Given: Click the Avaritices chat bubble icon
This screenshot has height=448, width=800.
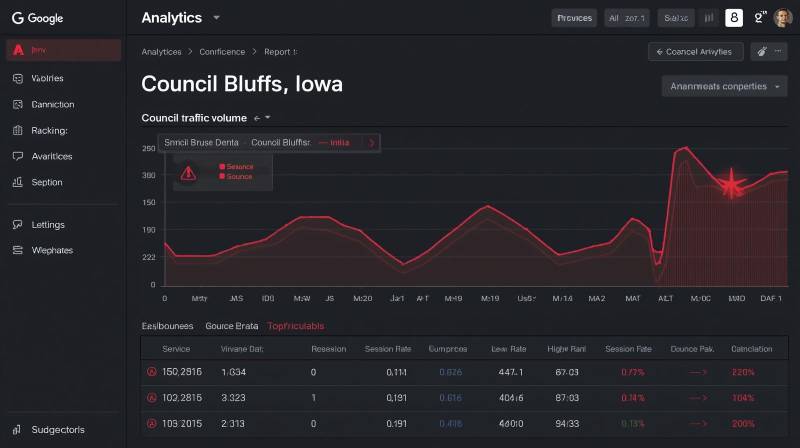Looking at the screenshot, I should click(17, 156).
